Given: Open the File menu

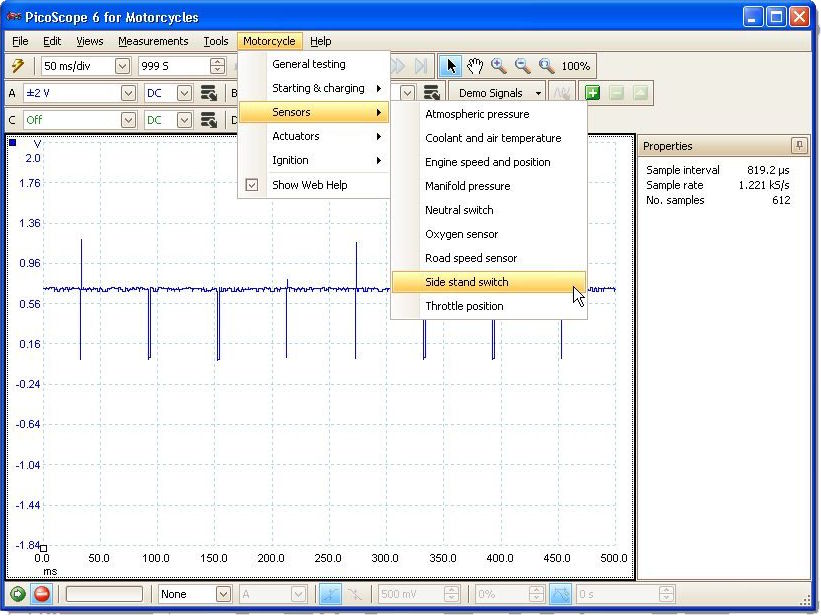Looking at the screenshot, I should pos(20,41).
